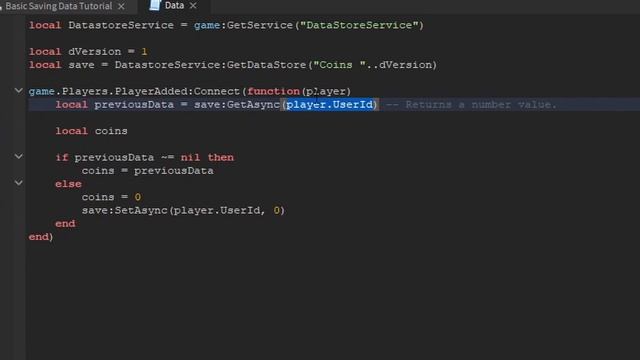Click the else keyword

[x=68, y=184]
